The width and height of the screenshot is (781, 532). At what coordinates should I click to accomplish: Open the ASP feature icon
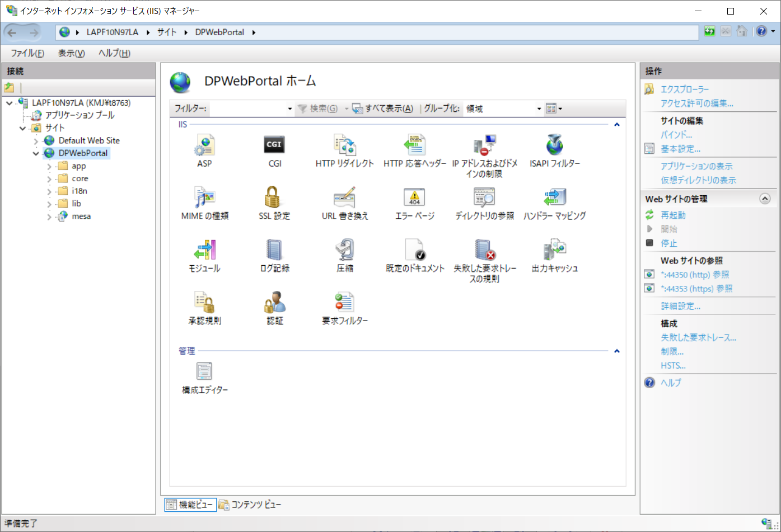pyautogui.click(x=204, y=145)
